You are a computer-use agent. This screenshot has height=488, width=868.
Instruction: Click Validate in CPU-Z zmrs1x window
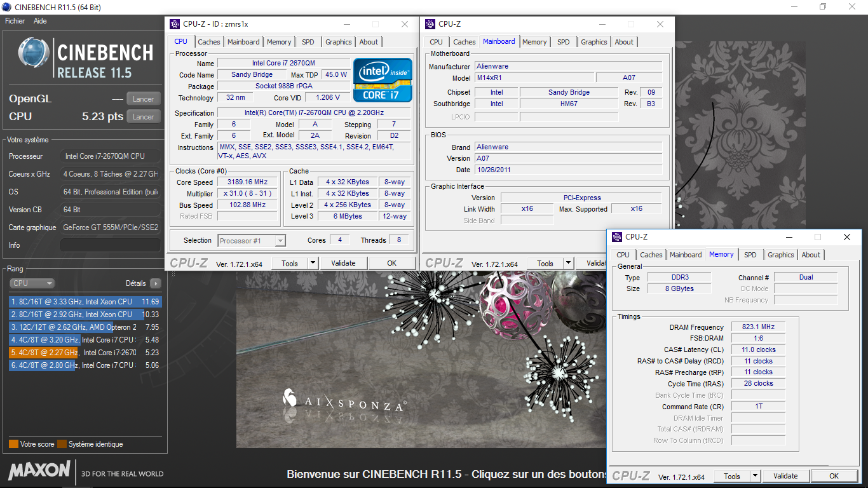click(x=344, y=263)
